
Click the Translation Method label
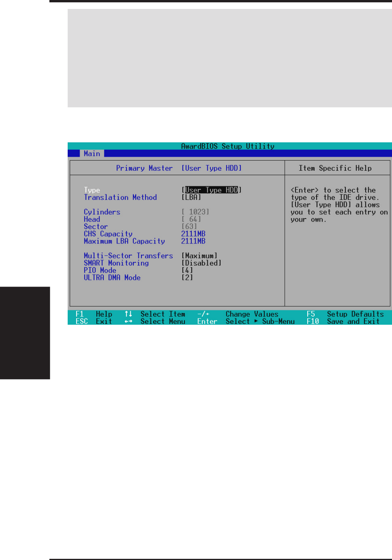120,198
